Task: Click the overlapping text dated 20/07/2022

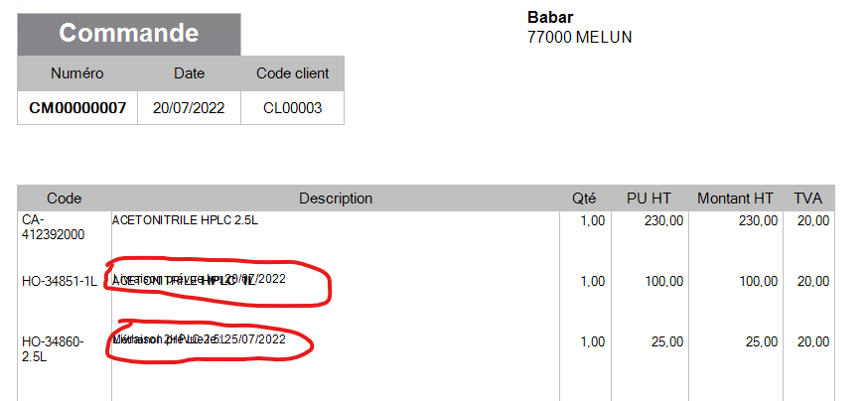Action: pos(200,279)
